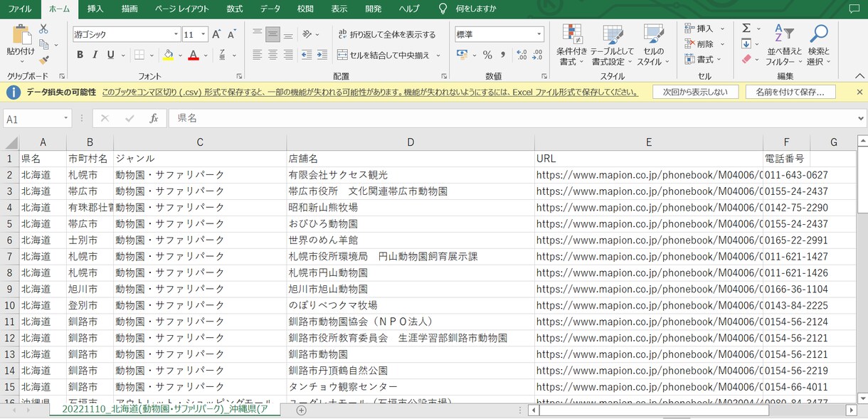Screen dimensions: 868x419
Task: Apply the Comma style number format
Action: click(x=503, y=55)
